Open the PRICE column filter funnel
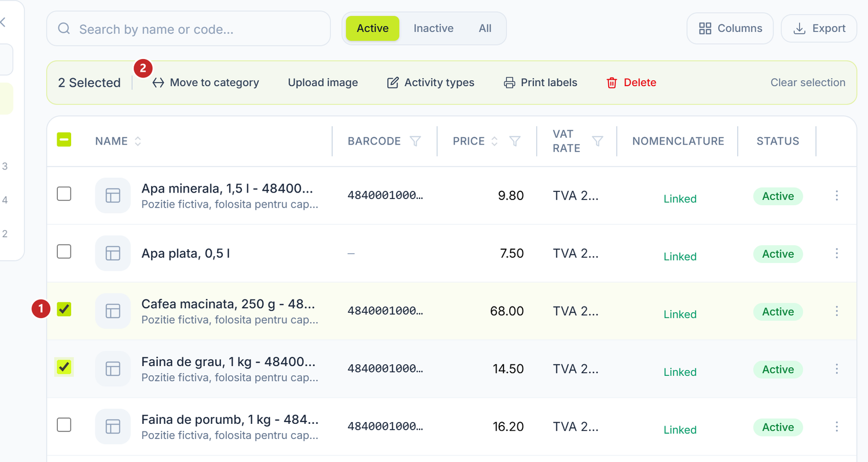The height and width of the screenshot is (462, 868). pyautogui.click(x=514, y=141)
